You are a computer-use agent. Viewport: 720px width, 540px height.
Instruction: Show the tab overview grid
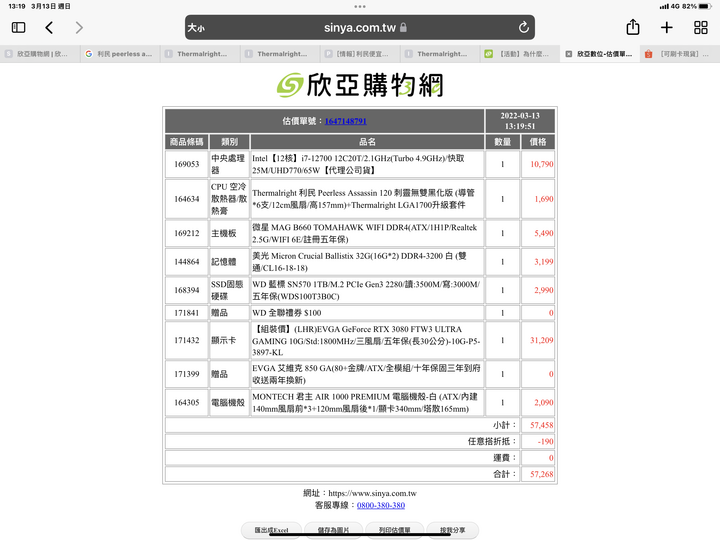point(701,28)
